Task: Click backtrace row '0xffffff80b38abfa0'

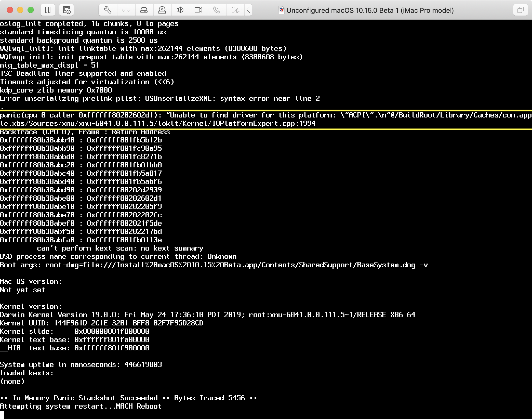Action: (x=81, y=240)
